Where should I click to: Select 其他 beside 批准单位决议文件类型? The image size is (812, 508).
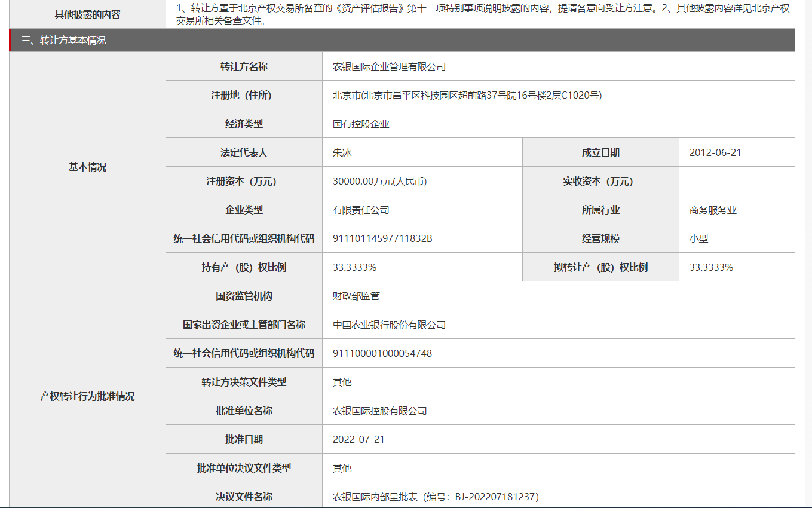342,469
